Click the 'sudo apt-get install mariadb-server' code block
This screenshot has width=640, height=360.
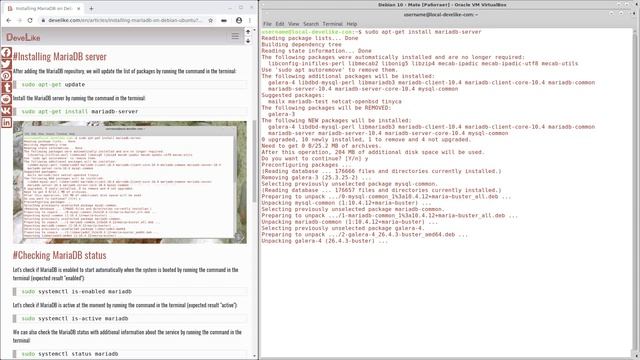(x=130, y=111)
